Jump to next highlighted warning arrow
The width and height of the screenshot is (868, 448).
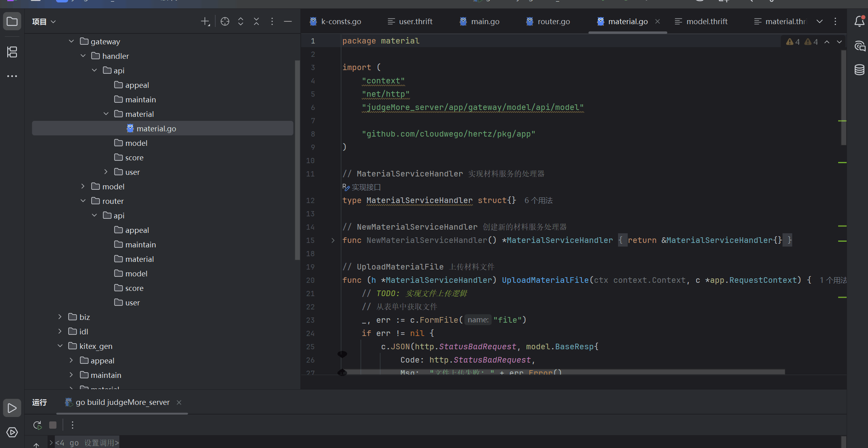[x=839, y=42]
